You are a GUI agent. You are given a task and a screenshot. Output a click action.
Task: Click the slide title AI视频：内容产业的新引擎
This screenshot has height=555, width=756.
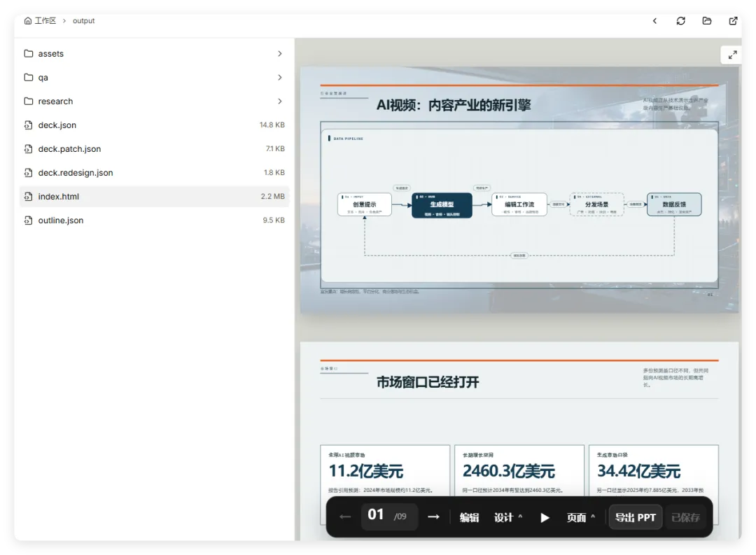point(453,105)
